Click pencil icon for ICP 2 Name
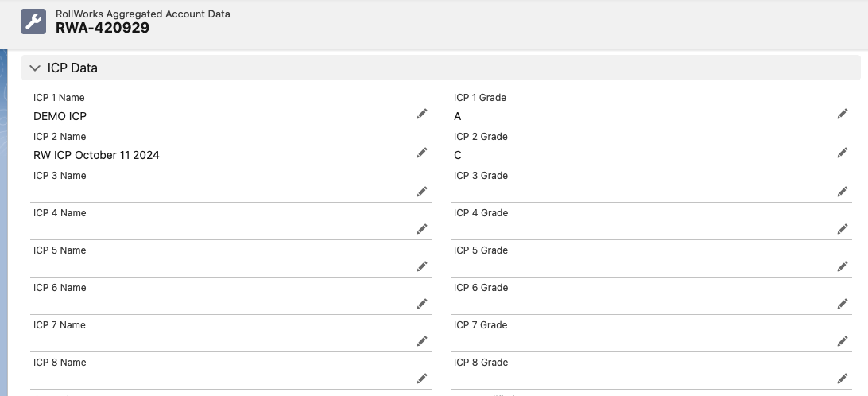868x396 pixels. pyautogui.click(x=422, y=153)
